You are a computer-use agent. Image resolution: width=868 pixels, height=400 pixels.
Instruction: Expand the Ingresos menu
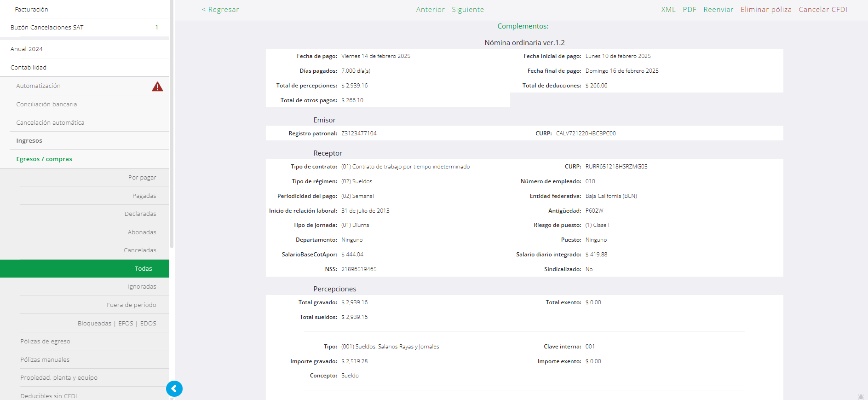[29, 141]
